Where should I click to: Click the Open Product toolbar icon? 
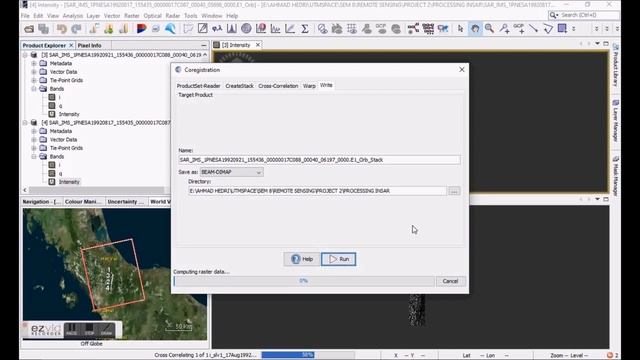tap(29, 29)
